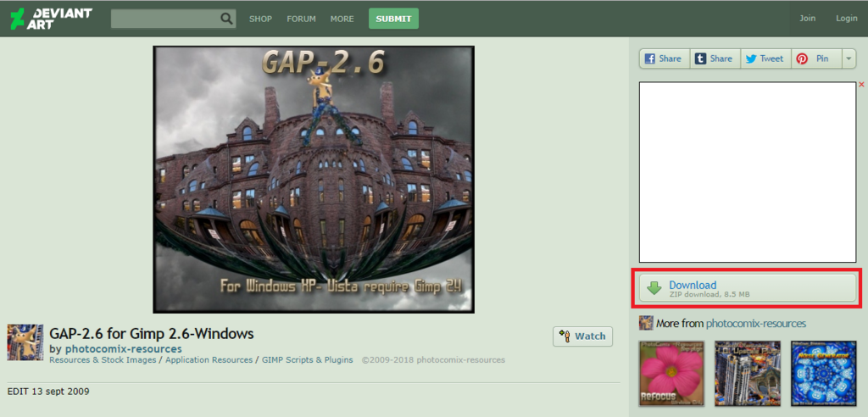Open the Refocus flower thumbnail

click(x=671, y=373)
